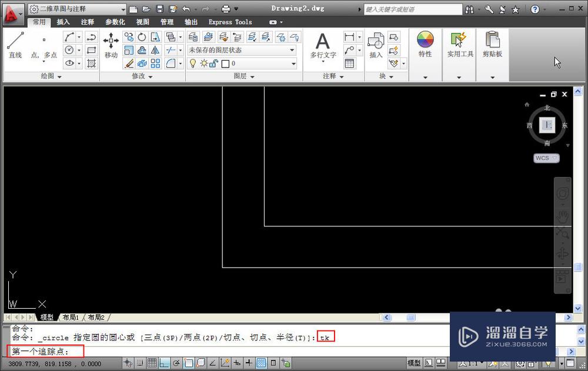Open the Clipboard (剪贴板) panel
The width and height of the screenshot is (588, 371).
click(492, 44)
